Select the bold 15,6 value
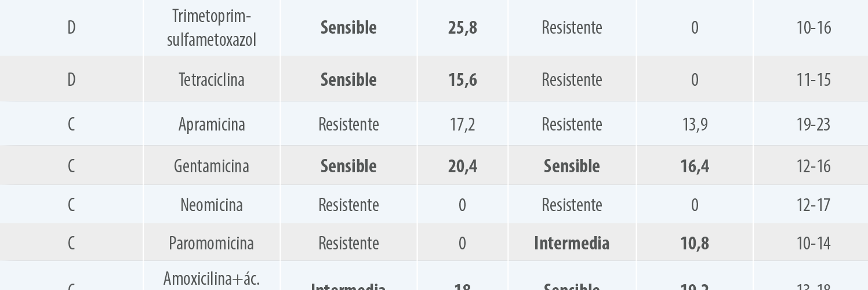 point(463,79)
